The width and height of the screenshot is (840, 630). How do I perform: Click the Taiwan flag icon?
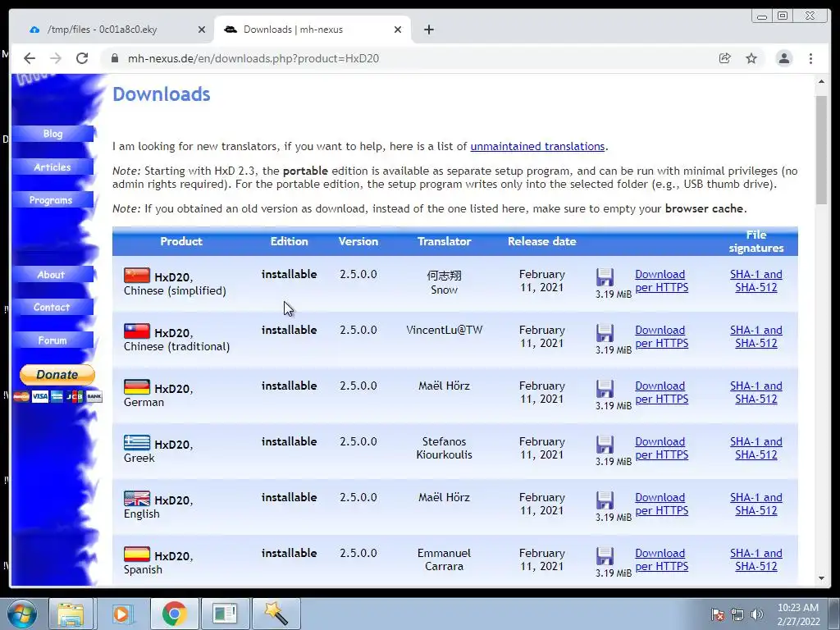(137, 331)
